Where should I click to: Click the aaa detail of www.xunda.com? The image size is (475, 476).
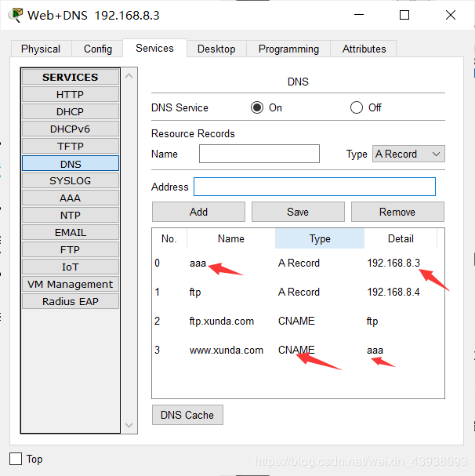375,351
